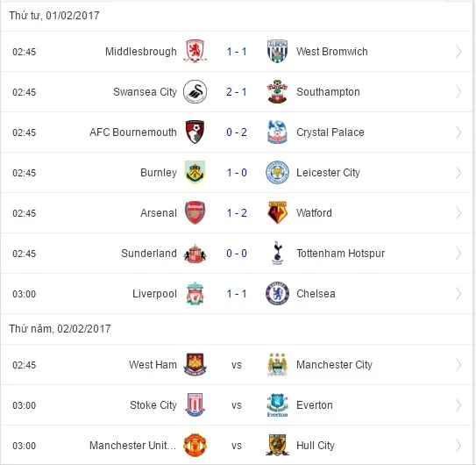Select the Arsenal cannon crest
Screen dimensions: 476x465
pos(195,212)
